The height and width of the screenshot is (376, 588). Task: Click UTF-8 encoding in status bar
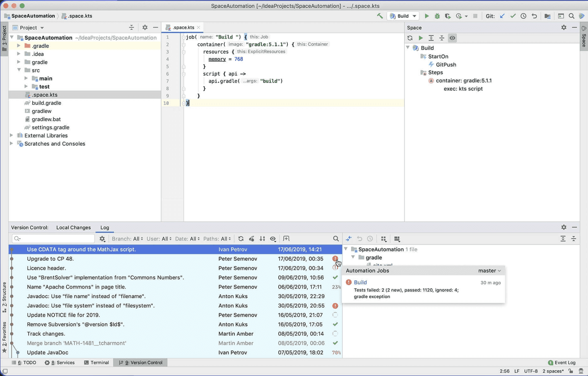531,371
